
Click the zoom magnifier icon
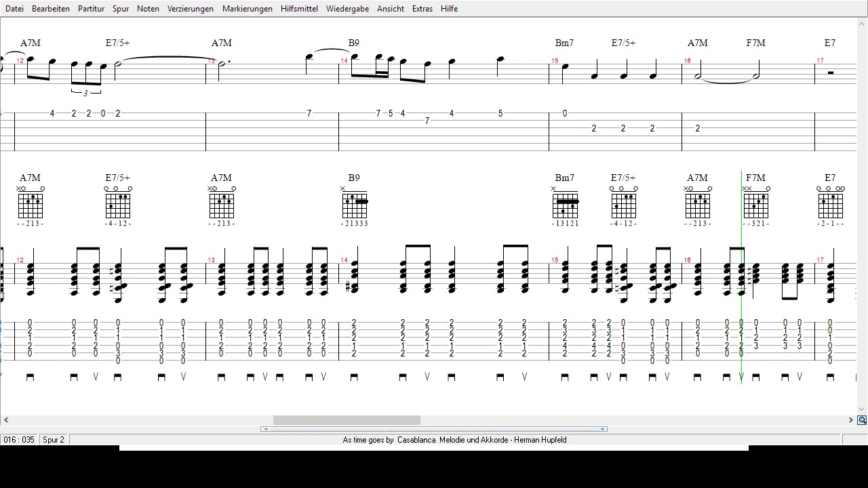[x=862, y=420]
